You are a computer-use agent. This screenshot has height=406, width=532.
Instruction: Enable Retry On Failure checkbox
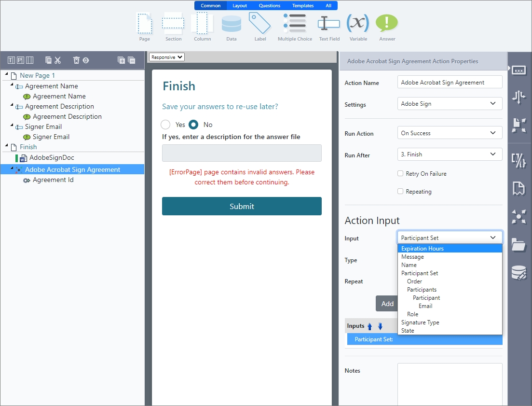click(x=400, y=173)
